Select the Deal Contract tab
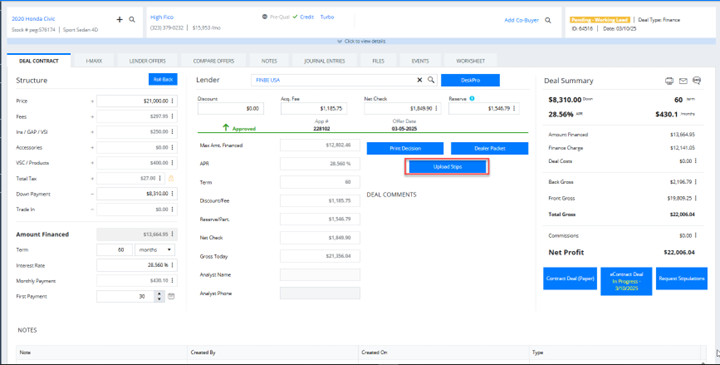This screenshot has width=720, height=365. point(39,61)
